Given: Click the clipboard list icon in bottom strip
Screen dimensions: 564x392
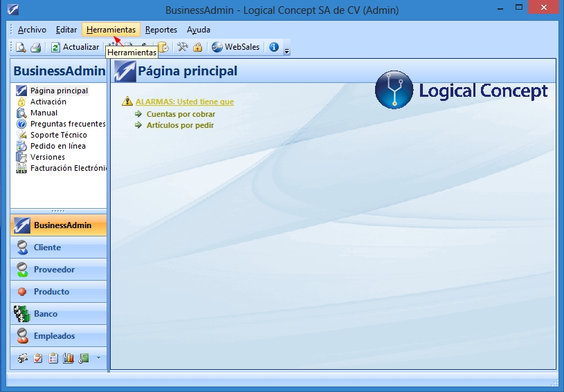Looking at the screenshot, I should click(53, 358).
